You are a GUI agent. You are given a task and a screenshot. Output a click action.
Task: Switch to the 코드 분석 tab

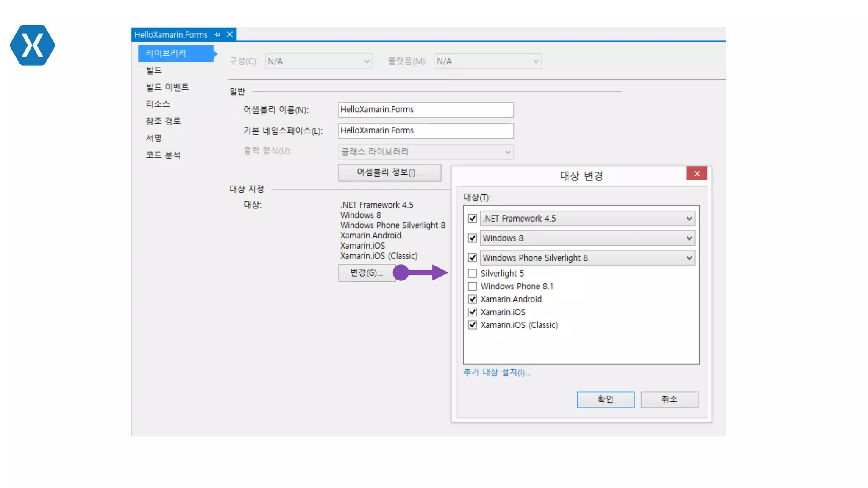point(163,155)
